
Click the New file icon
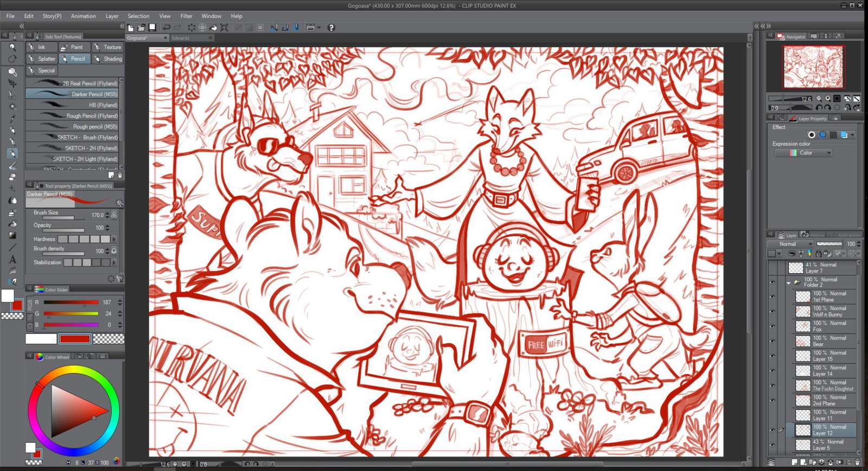click(131, 28)
